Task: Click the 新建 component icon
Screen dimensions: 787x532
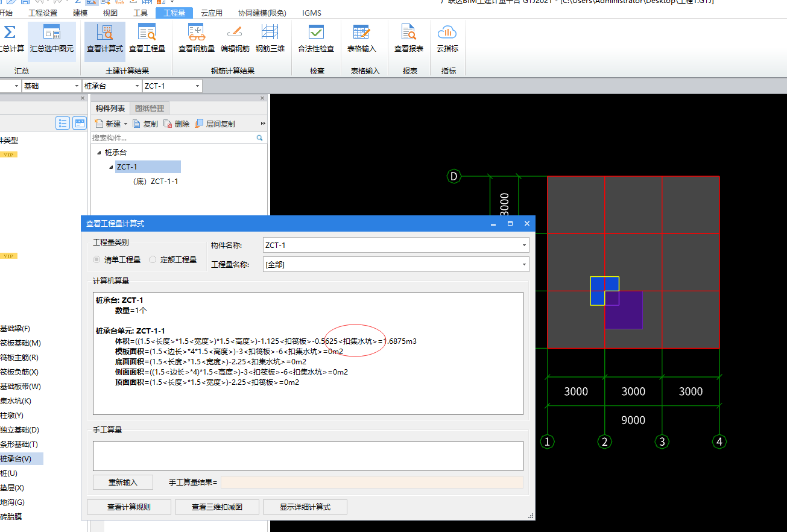Action: coord(99,124)
